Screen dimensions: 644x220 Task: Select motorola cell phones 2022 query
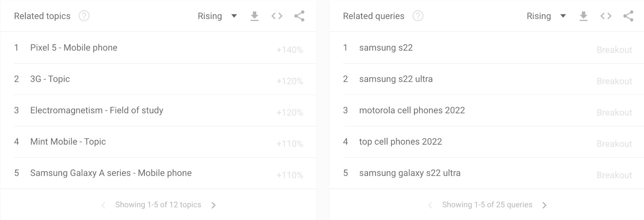[412, 110]
